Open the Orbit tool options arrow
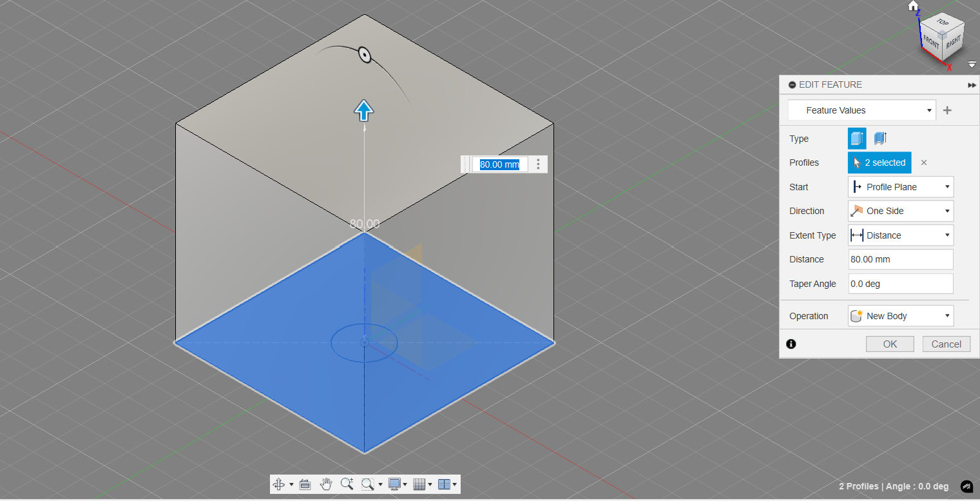980x501 pixels. 291,484
